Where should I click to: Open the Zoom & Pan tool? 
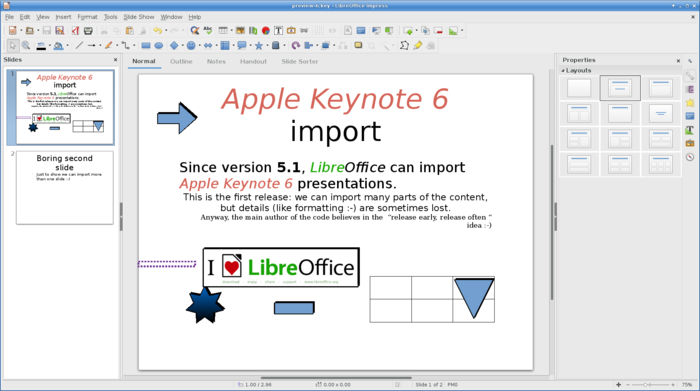[x=26, y=46]
